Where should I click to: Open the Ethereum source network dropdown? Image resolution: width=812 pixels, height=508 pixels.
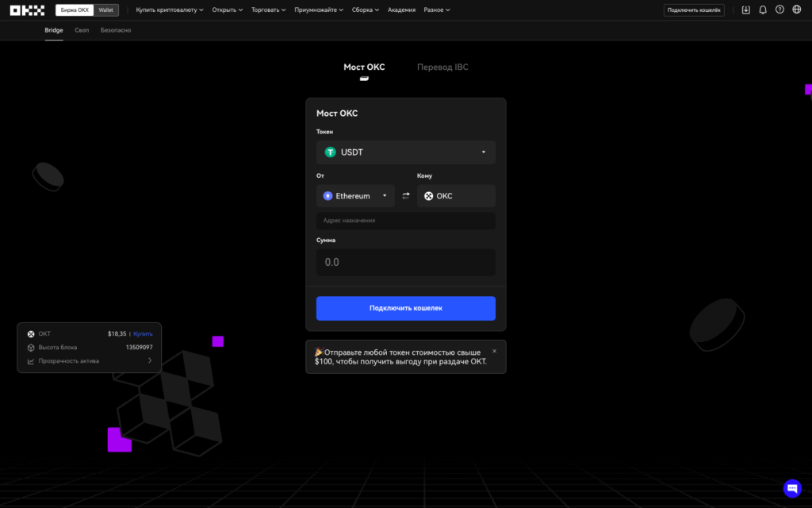click(355, 196)
